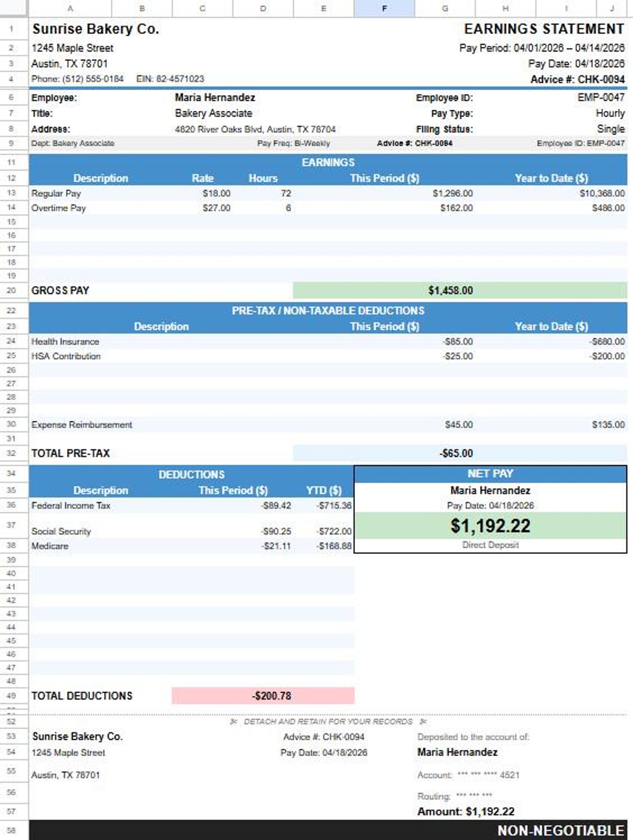Click the Overtime Pay amount "$162.00"

point(456,208)
